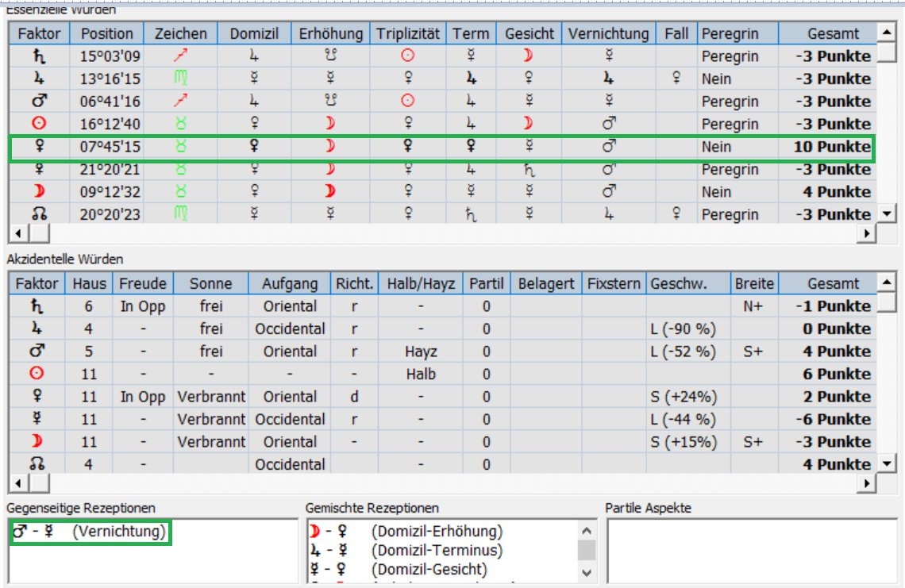This screenshot has height=588, width=905.
Task: Click the red Sun symbol in the Essenzielle Würden Faktor column
Action: click(38, 125)
